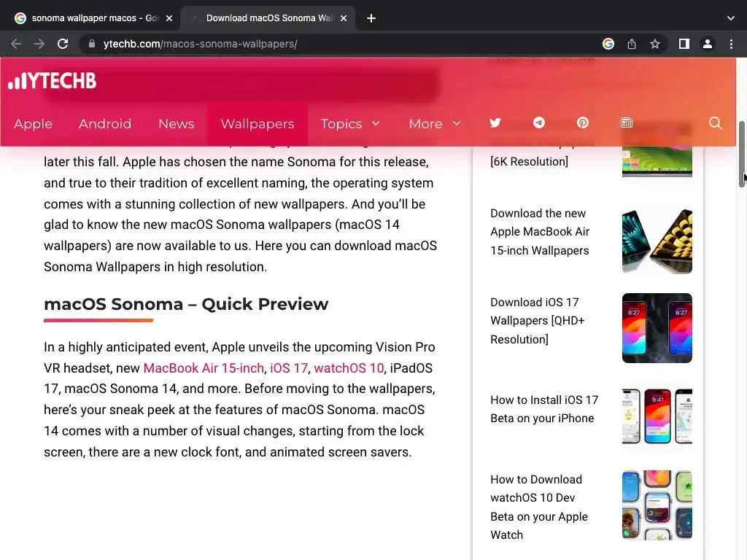Reload the page with refresh icon
Image resolution: width=747 pixels, height=560 pixels.
coord(63,44)
